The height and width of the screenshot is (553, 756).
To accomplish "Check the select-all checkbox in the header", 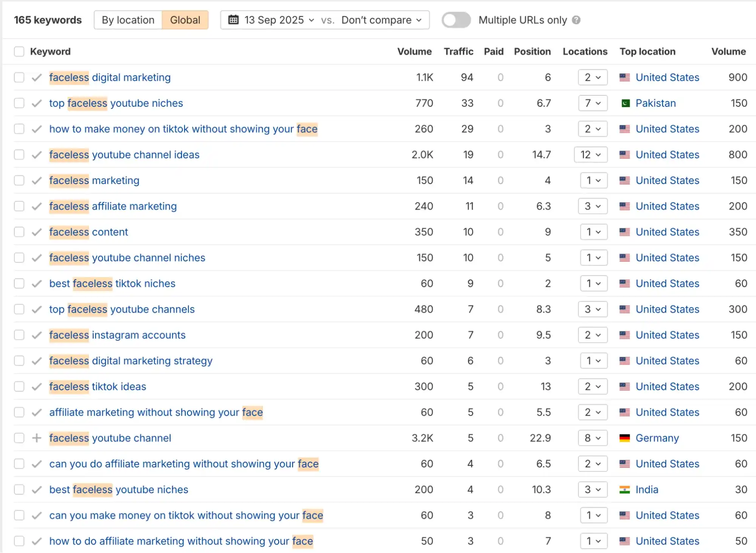I will pyautogui.click(x=19, y=51).
